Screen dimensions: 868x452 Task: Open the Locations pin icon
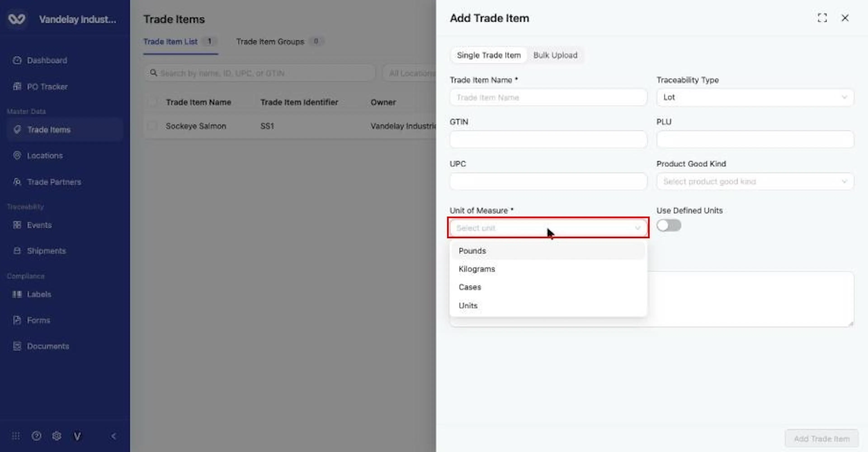17,155
